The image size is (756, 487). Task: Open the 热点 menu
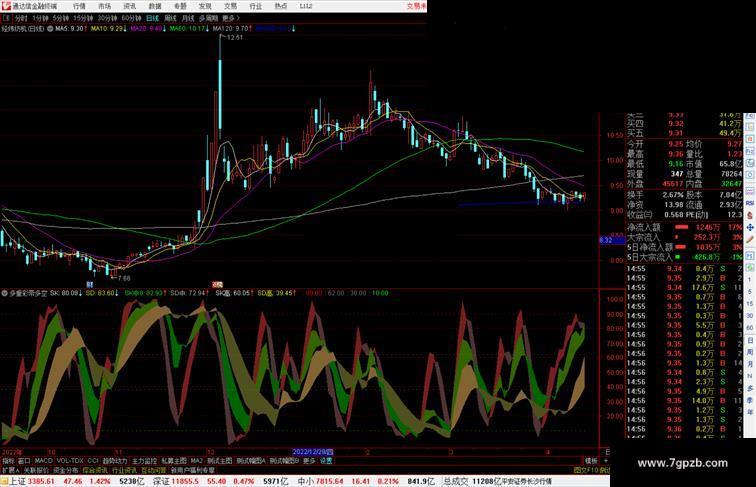pos(280,6)
